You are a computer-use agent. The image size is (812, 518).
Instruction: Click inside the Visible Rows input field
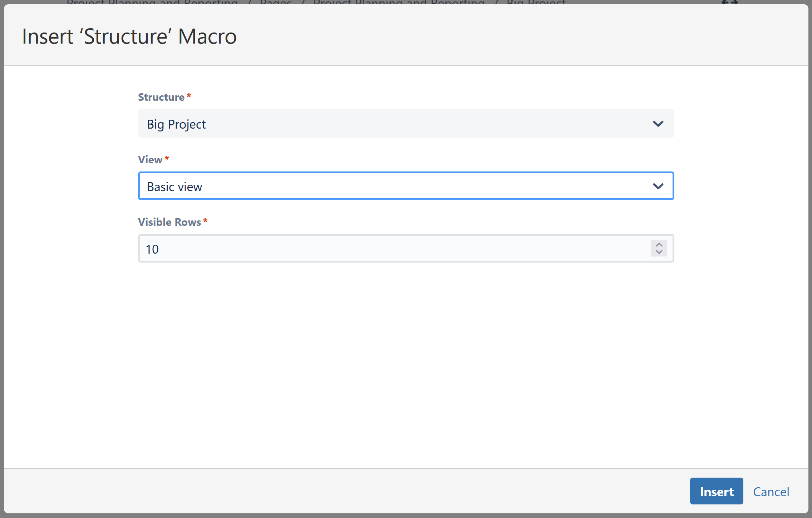click(358, 248)
